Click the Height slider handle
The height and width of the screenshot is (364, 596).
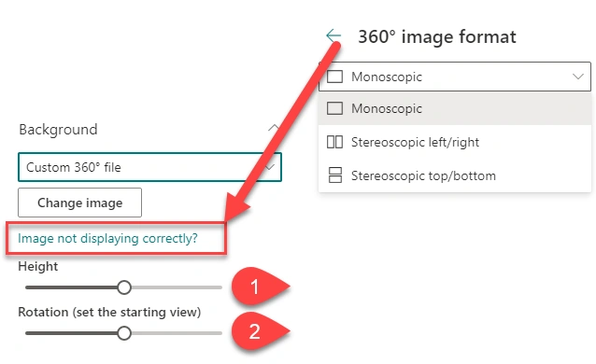pos(124,287)
